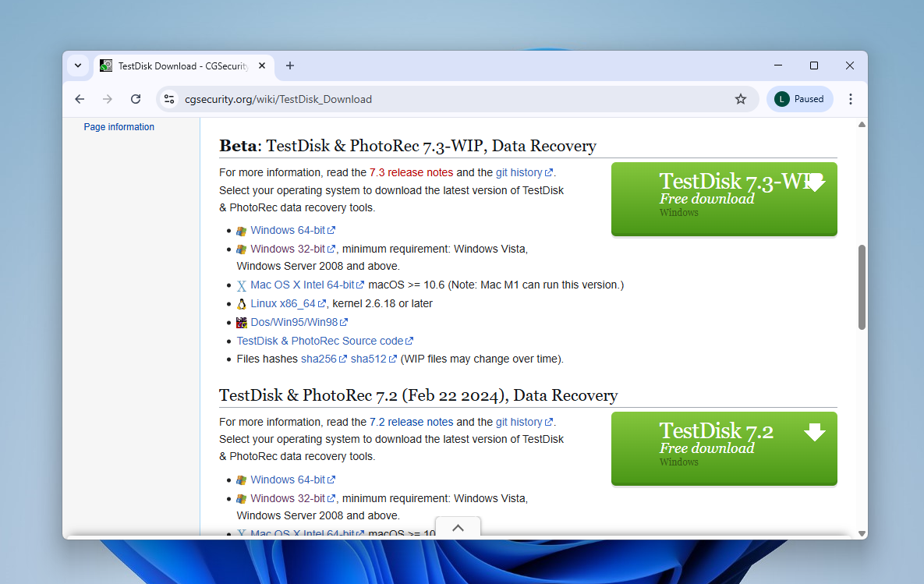Download Windows 64-bit from 7.2 list
Viewport: 924px width, 584px height.
pyautogui.click(x=292, y=480)
